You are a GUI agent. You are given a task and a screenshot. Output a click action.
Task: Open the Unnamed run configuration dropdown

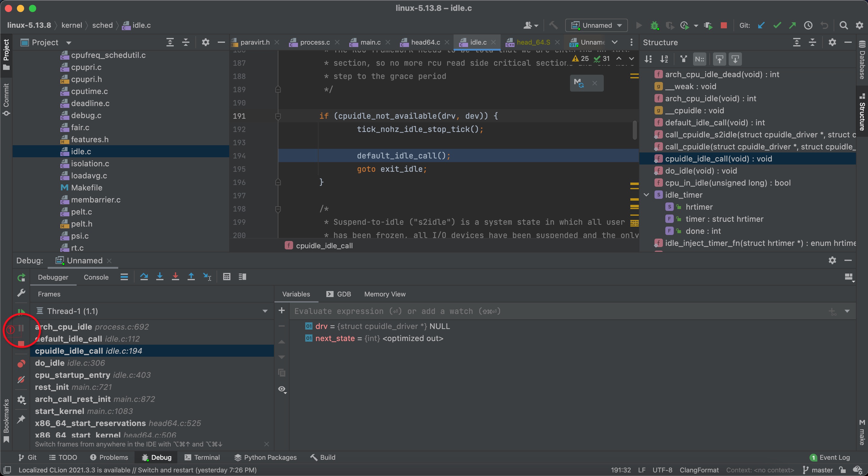597,25
